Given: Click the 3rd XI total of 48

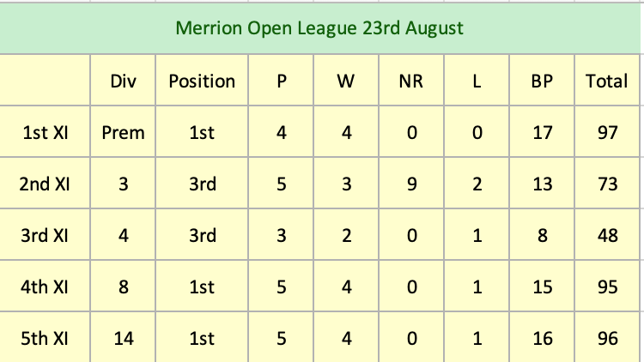Looking at the screenshot, I should tap(607, 236).
